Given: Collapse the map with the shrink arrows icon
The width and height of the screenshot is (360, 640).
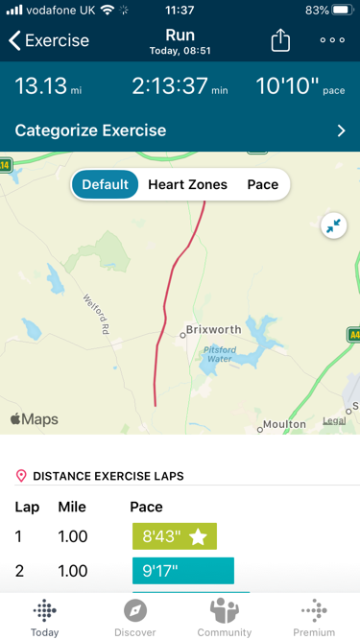Looking at the screenshot, I should coord(334,226).
